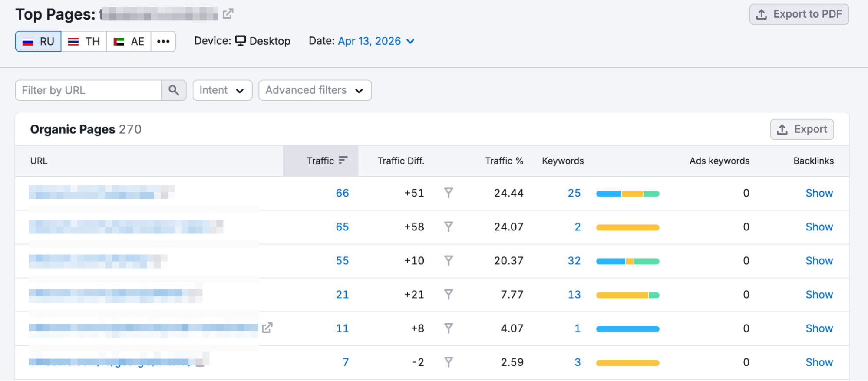The width and height of the screenshot is (868, 381).
Task: Open the Date Apr 13, 2026 dropdown
Action: [376, 41]
